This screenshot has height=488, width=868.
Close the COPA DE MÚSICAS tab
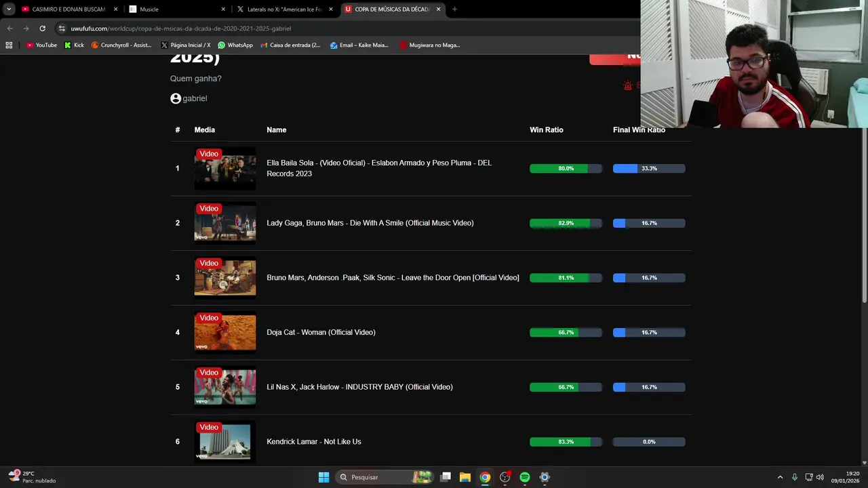pos(438,9)
